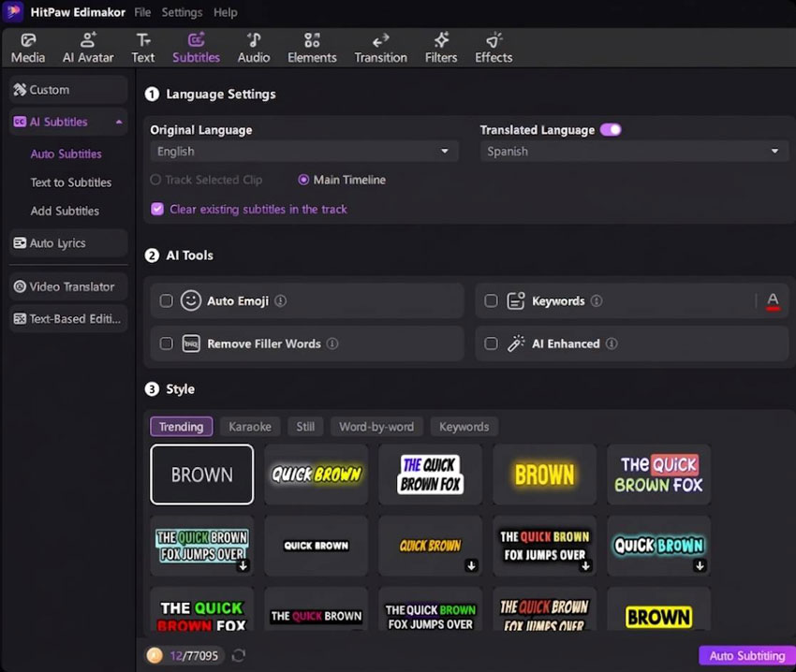Select the yellow glowing BROWN style
The height and width of the screenshot is (672, 796).
tap(545, 475)
